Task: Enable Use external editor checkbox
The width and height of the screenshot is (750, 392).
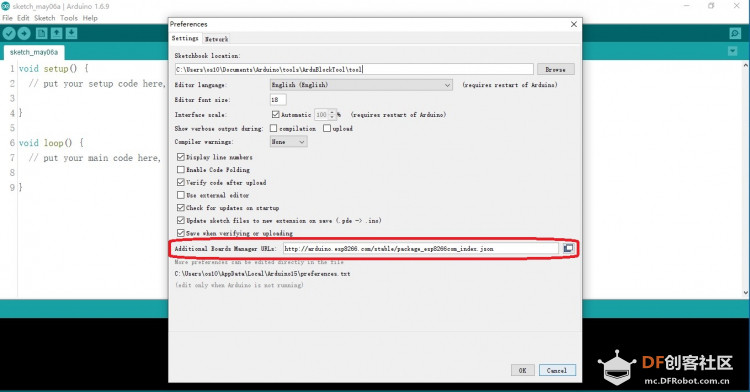Action: [x=181, y=195]
